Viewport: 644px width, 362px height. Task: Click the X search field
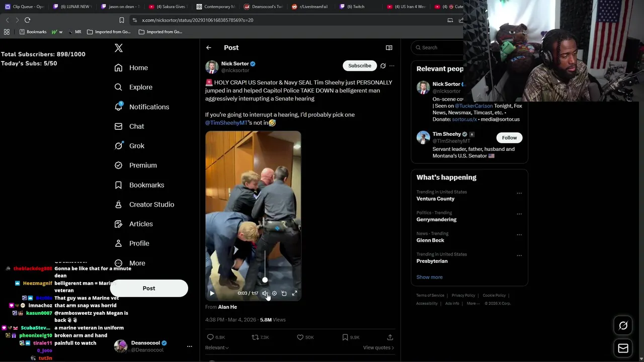pyautogui.click(x=438, y=47)
